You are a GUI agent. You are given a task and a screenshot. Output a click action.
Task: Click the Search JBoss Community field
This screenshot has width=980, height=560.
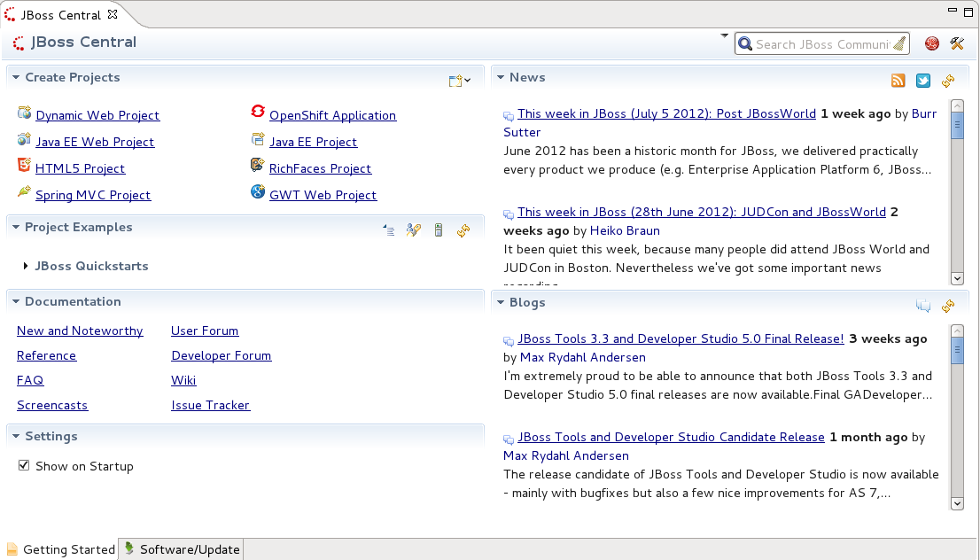[x=822, y=43]
